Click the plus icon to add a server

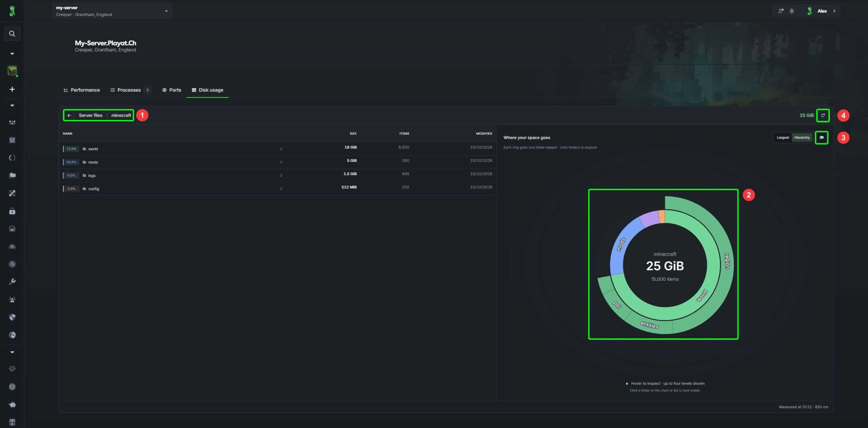(x=12, y=89)
